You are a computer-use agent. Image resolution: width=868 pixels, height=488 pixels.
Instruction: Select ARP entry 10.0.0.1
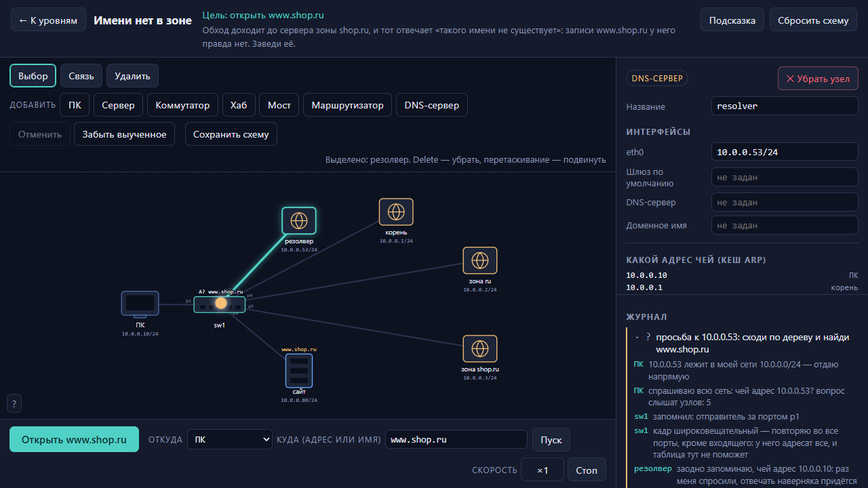(x=742, y=287)
